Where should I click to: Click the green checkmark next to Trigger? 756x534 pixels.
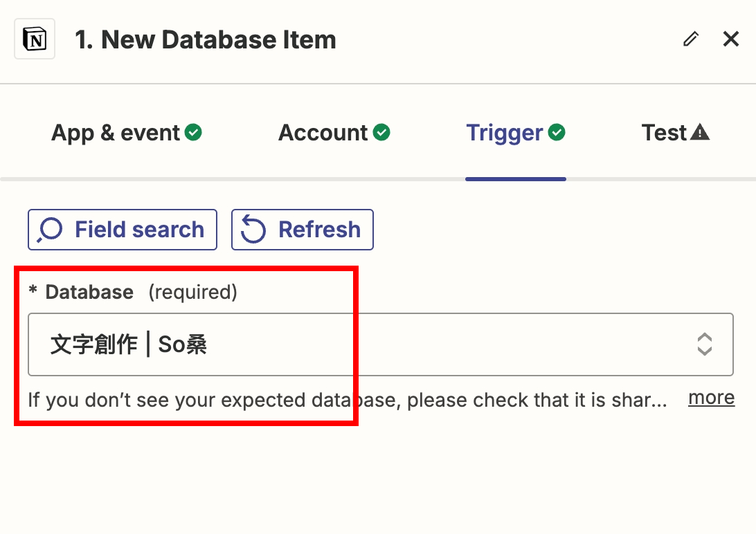(x=557, y=132)
